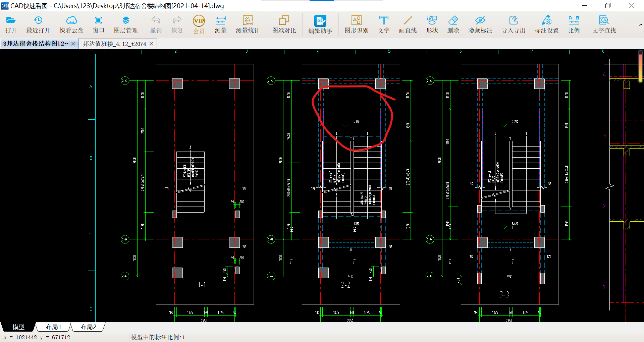The image size is (644, 342).
Task: Close the 3邦达宿舍楼结构图 tab
Action: [x=73, y=44]
